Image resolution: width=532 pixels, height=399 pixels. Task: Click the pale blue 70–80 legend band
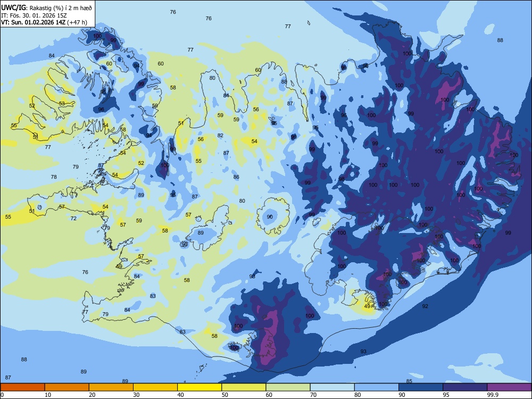click(332, 387)
